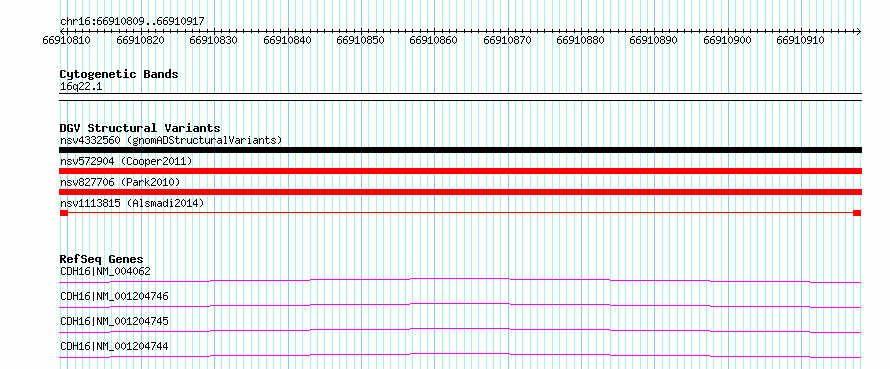This screenshot has width=890, height=369.
Task: Click the black nsv4332560 variant bar
Action: click(x=460, y=150)
